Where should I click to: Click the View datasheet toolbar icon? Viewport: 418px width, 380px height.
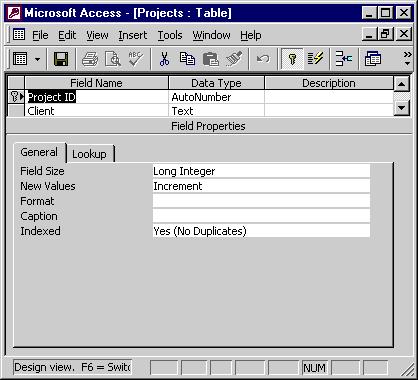[x=20, y=59]
